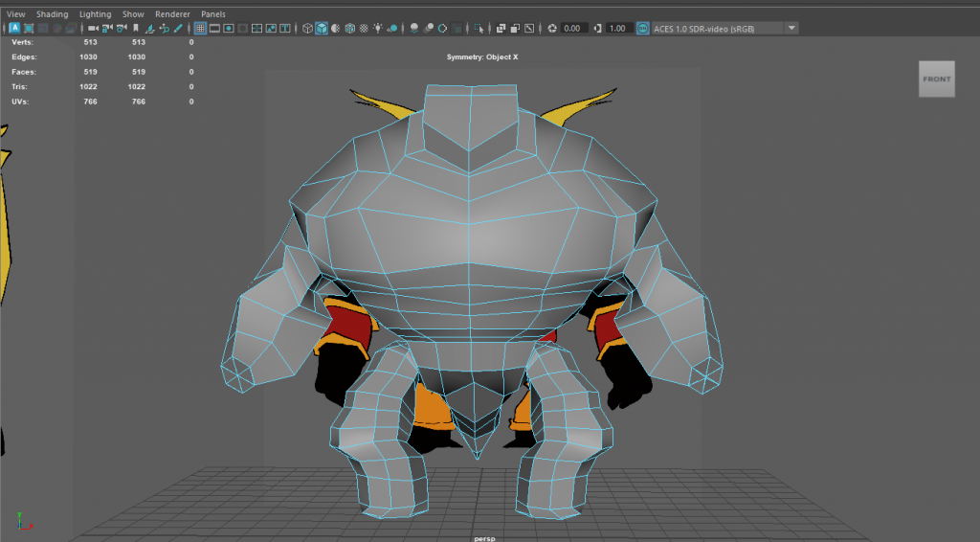Open the Show menu
980x542 pixels.
[133, 13]
